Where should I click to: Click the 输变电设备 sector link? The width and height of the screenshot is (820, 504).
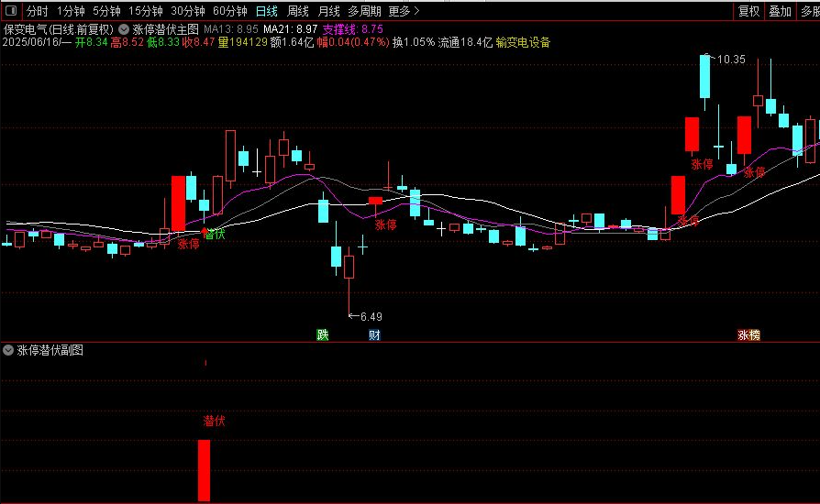tap(523, 42)
